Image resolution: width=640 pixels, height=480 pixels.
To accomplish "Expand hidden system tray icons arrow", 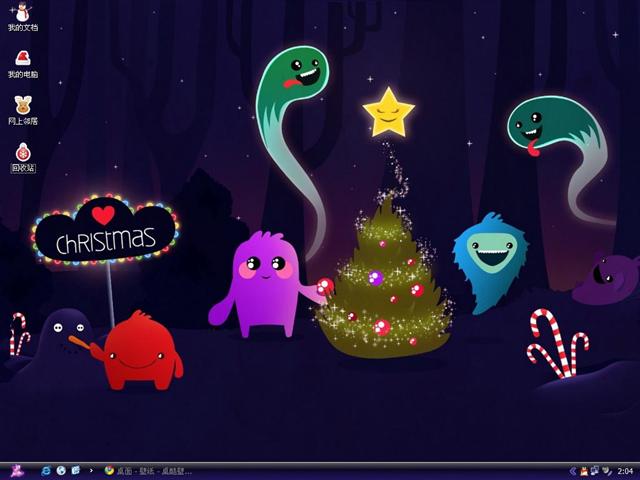I will [573, 471].
